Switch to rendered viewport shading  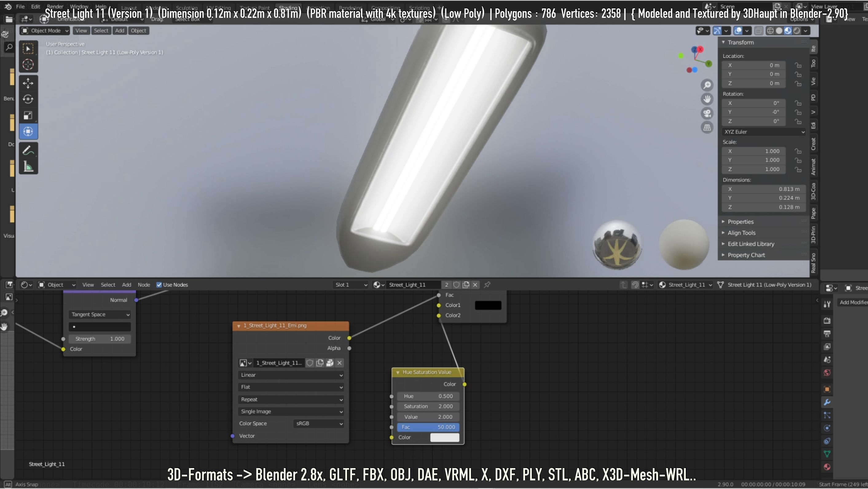tap(797, 31)
